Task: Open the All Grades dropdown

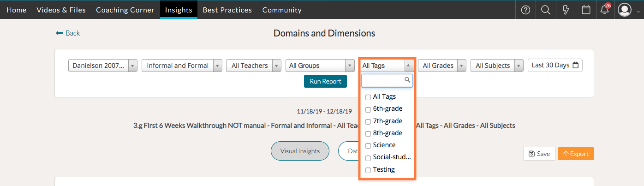Action: point(442,66)
